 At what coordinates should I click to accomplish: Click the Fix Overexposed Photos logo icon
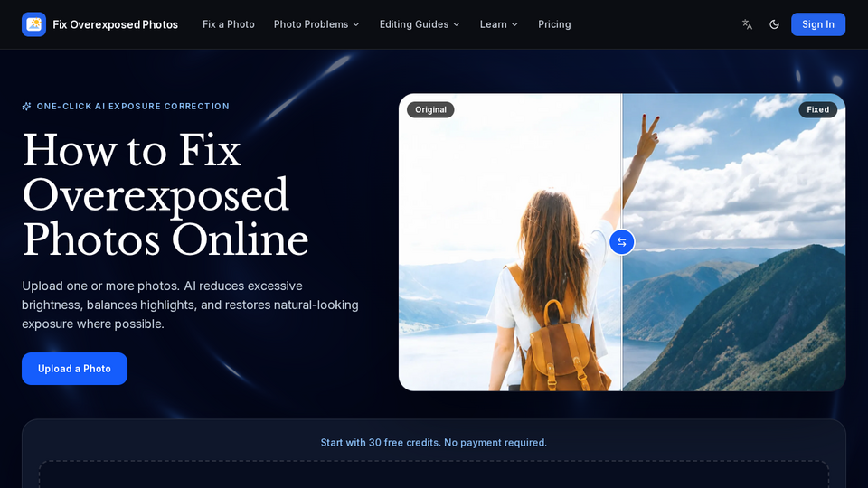pyautogui.click(x=33, y=24)
